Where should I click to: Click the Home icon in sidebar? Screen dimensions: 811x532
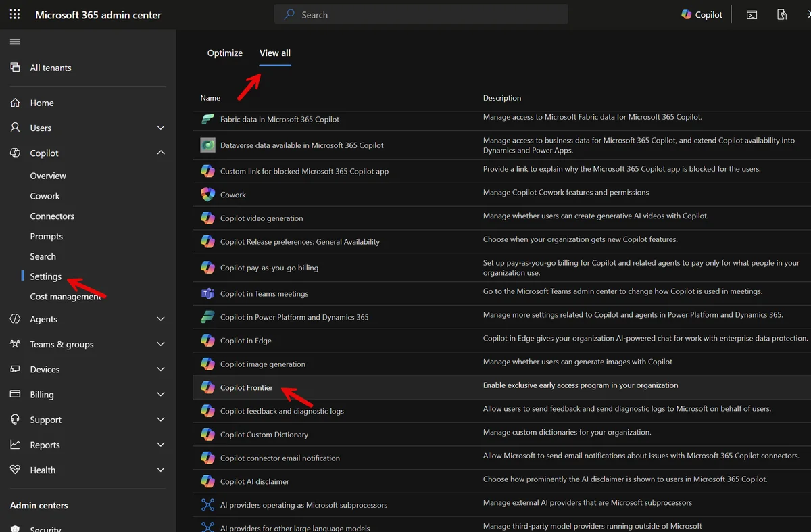point(15,103)
